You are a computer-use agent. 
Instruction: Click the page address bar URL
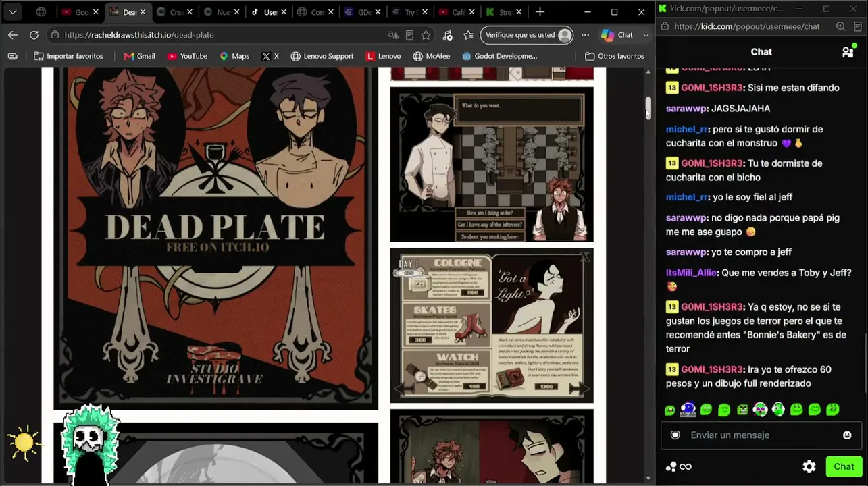coord(139,35)
